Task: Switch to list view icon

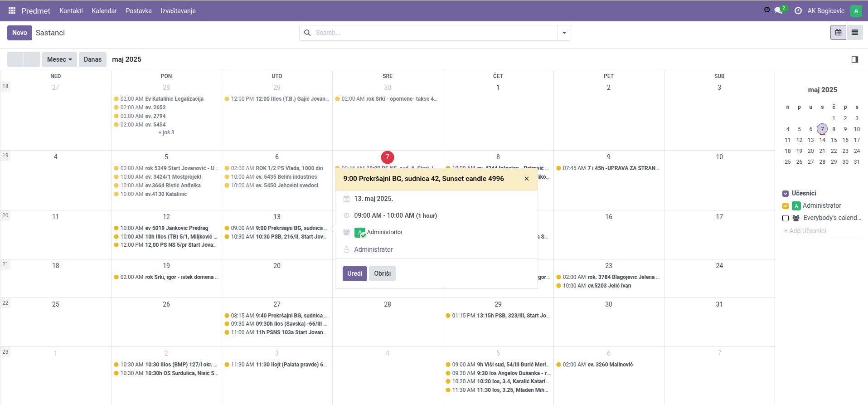Action: click(x=855, y=33)
